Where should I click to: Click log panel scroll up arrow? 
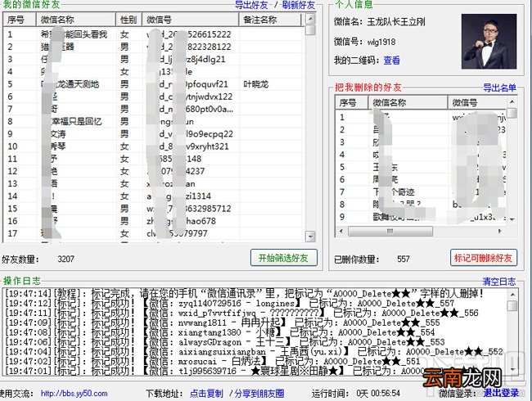(x=512, y=295)
